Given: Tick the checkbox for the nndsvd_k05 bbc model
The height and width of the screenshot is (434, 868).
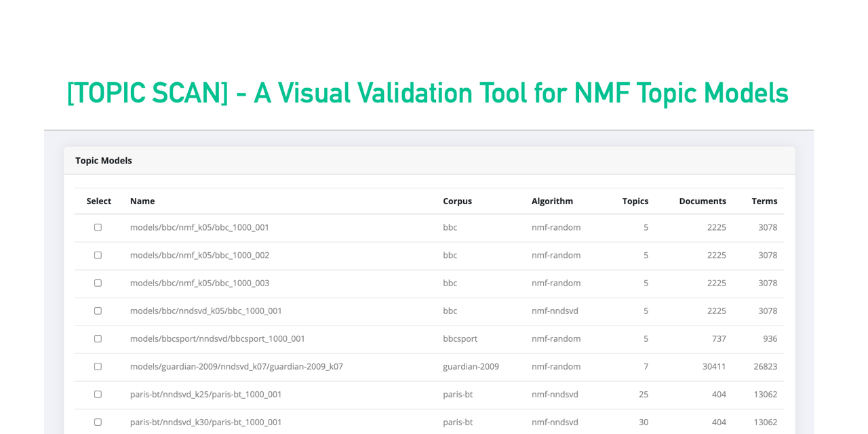Looking at the screenshot, I should [x=98, y=311].
